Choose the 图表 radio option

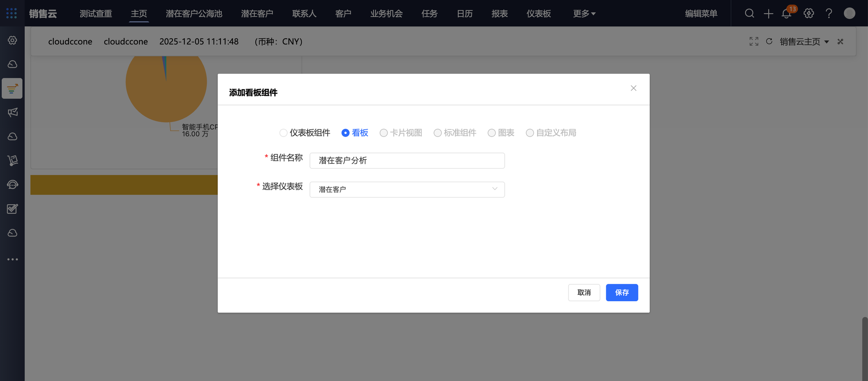click(492, 133)
